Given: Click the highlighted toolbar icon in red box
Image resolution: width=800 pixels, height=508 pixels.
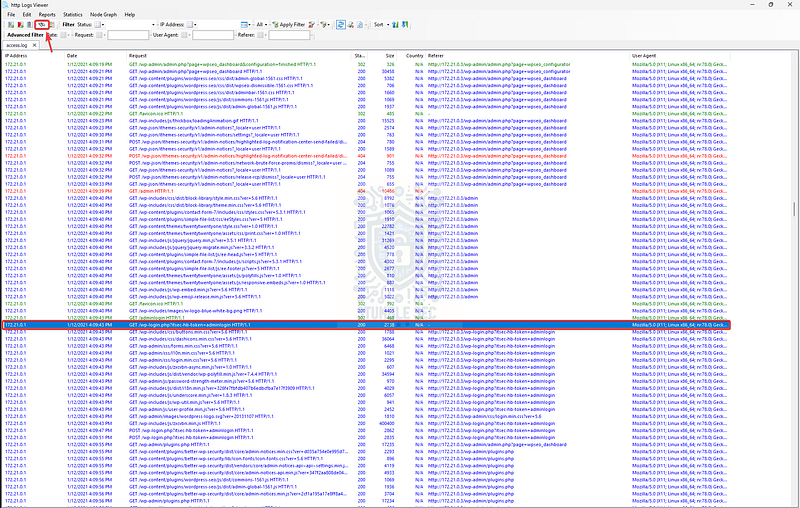Looking at the screenshot, I should coord(42,24).
